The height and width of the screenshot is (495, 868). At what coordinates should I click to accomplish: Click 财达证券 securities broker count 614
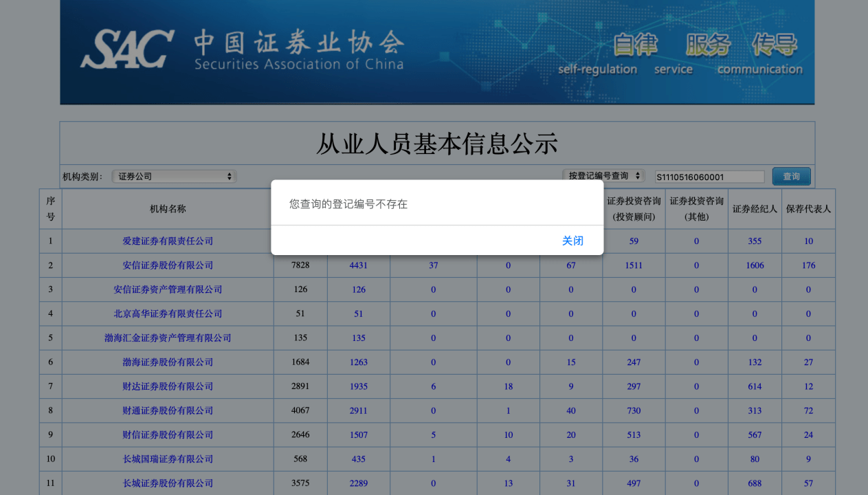(x=755, y=386)
